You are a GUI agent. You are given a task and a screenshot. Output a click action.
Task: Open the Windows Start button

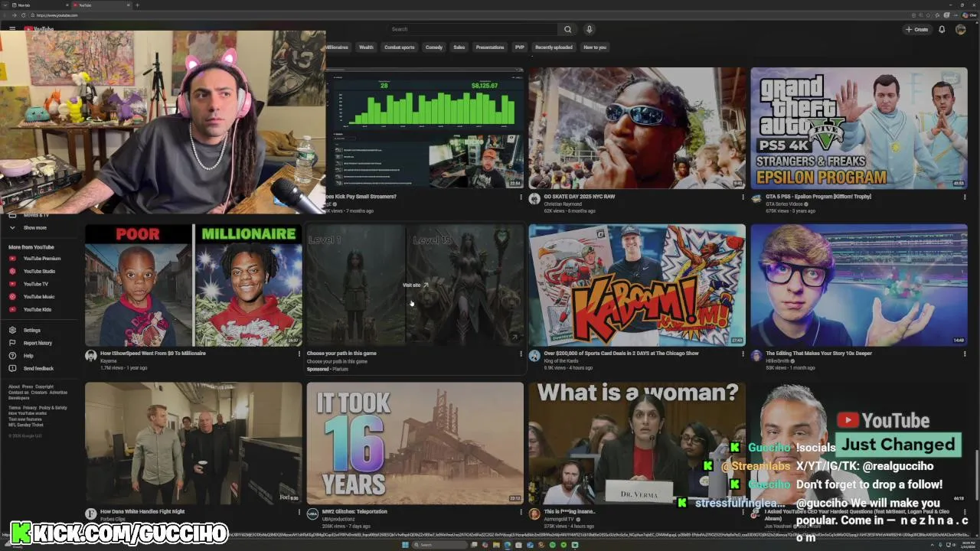404,545
